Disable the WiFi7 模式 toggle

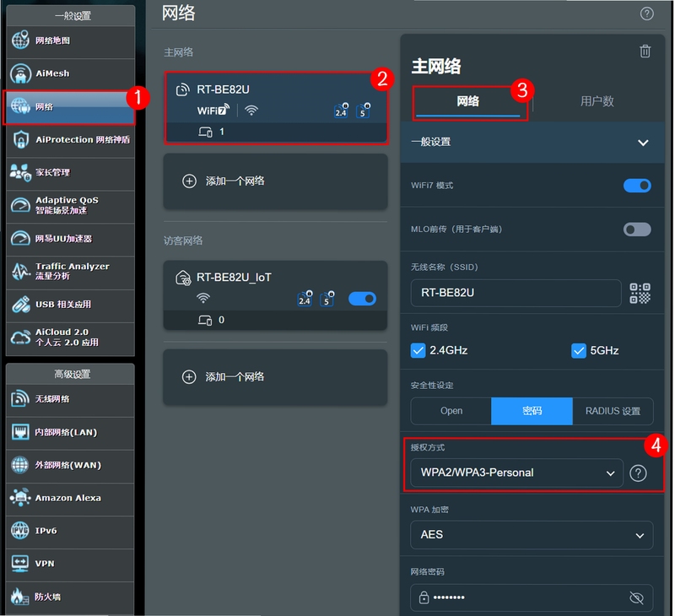[x=637, y=186]
